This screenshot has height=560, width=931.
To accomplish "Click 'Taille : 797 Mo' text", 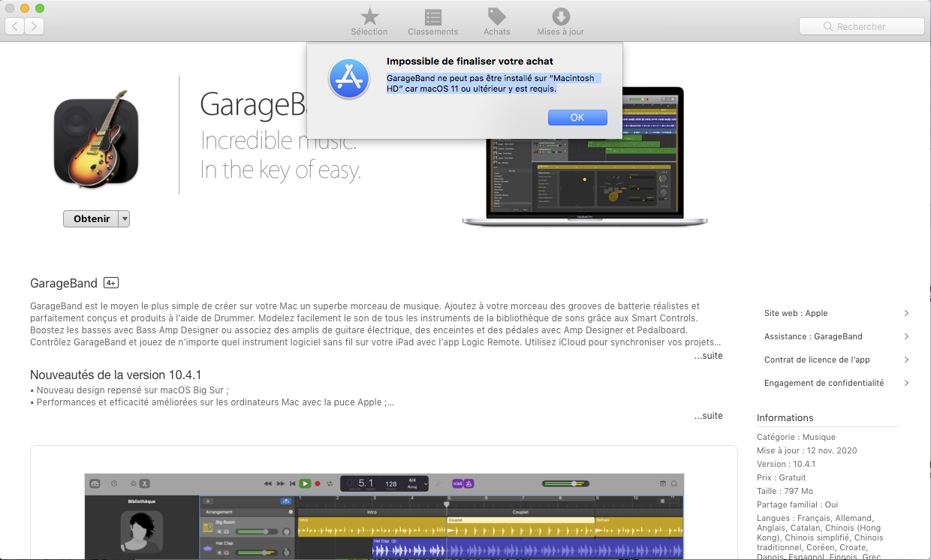I will pos(785,491).
